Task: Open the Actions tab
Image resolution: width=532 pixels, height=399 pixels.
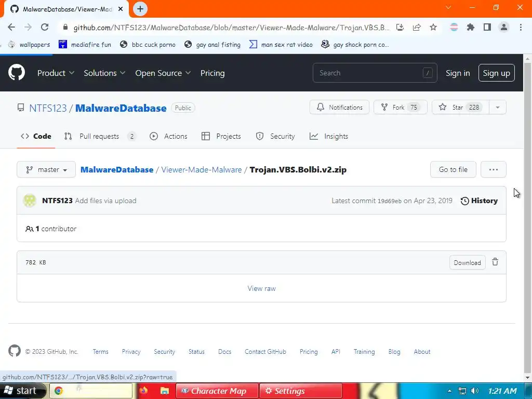Action: coord(168,136)
